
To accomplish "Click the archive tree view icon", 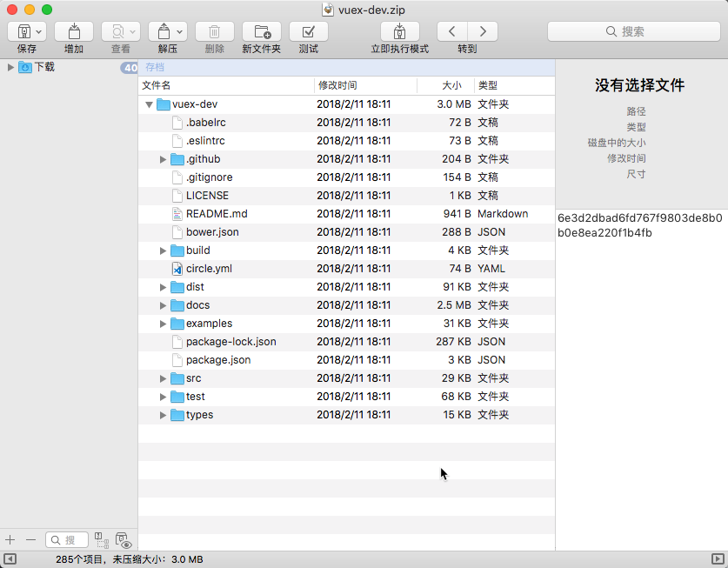I will (x=102, y=540).
